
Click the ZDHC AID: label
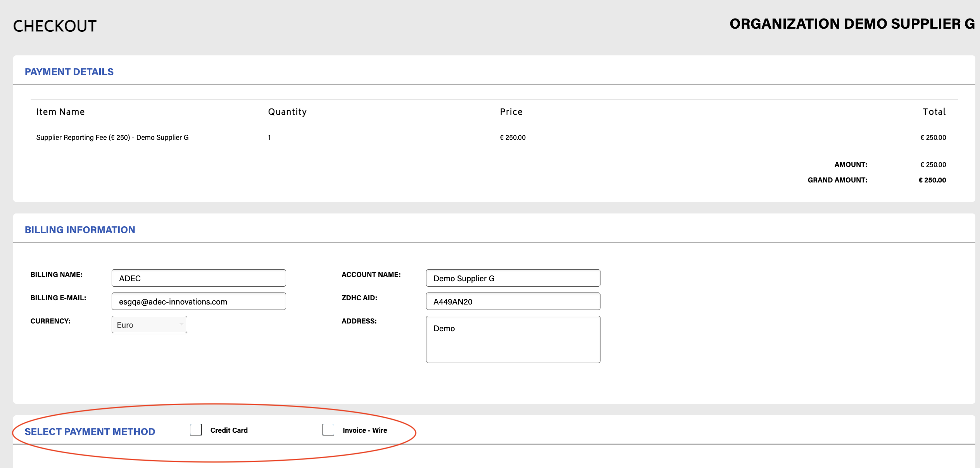click(x=359, y=298)
